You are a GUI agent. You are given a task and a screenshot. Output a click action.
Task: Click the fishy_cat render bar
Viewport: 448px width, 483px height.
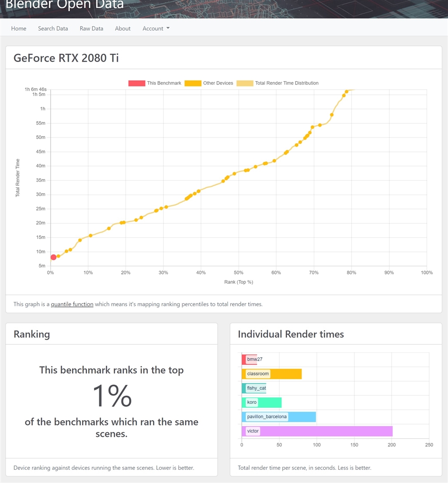tap(254, 388)
